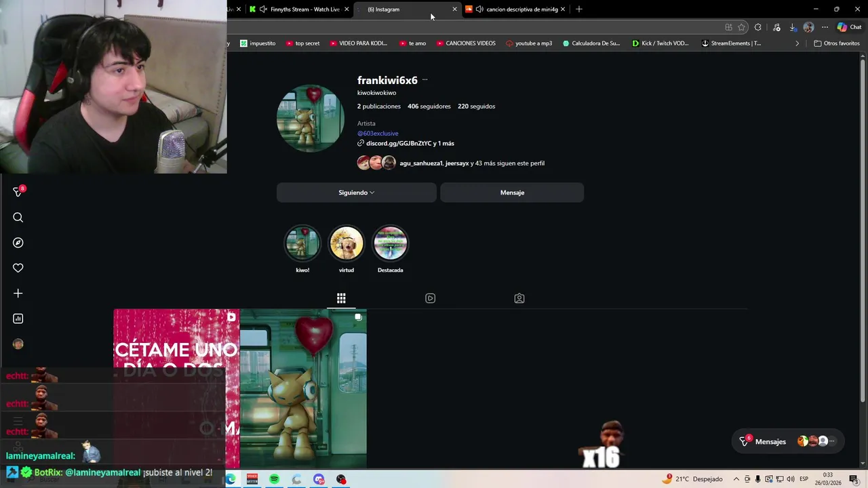View 406 seguidores list
This screenshot has height=488, width=868.
pos(429,106)
